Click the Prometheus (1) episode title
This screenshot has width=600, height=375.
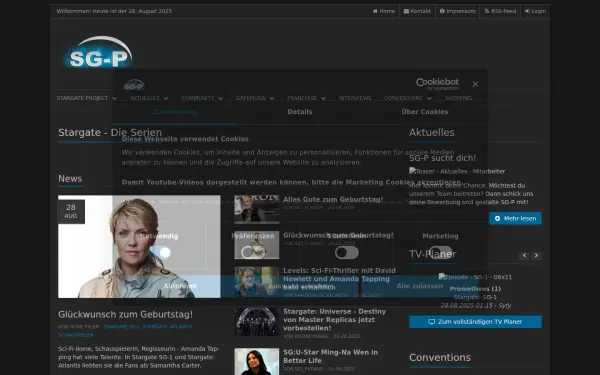coord(475,289)
